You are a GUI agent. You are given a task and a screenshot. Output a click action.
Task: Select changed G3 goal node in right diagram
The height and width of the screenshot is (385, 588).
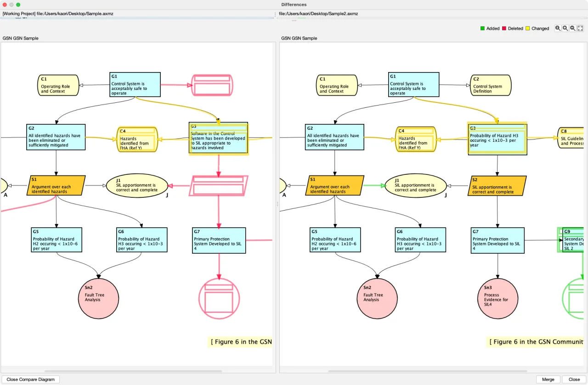coord(497,139)
